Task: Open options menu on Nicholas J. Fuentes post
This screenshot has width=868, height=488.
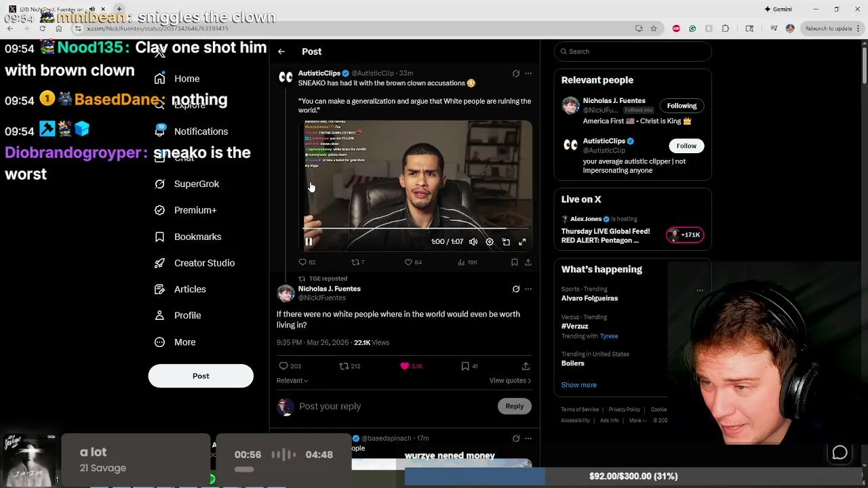Action: point(528,289)
